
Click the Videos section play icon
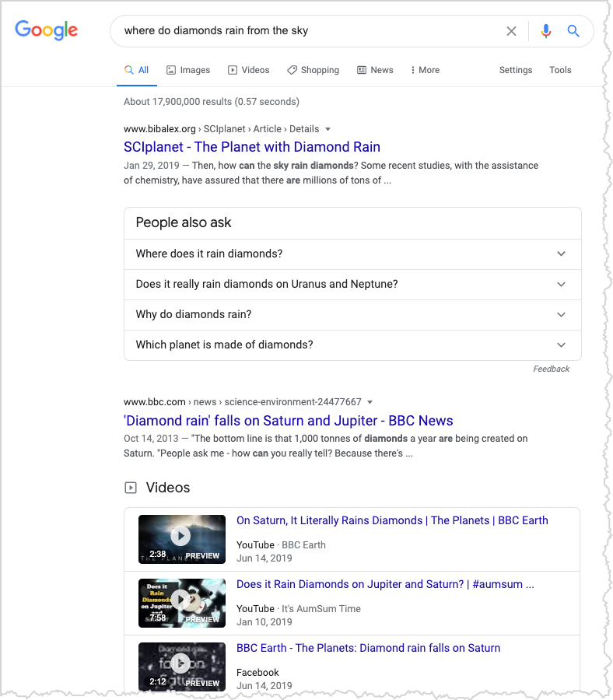131,488
